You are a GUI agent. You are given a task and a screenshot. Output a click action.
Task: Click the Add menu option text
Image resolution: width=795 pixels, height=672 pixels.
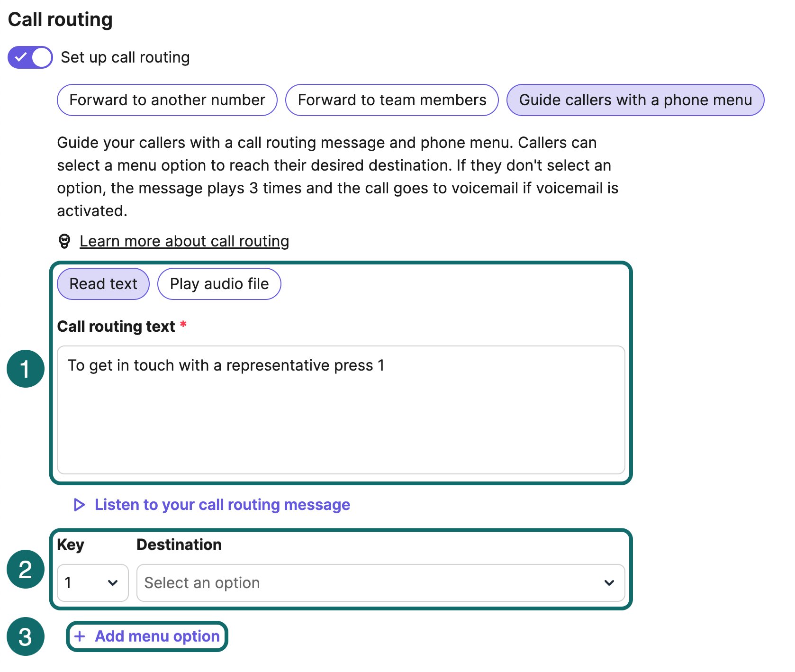tap(157, 636)
